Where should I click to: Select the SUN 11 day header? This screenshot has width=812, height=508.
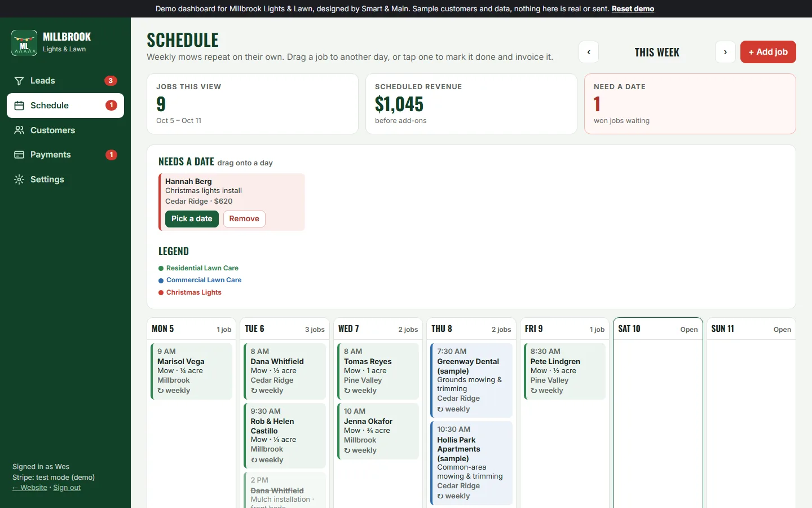click(x=751, y=329)
